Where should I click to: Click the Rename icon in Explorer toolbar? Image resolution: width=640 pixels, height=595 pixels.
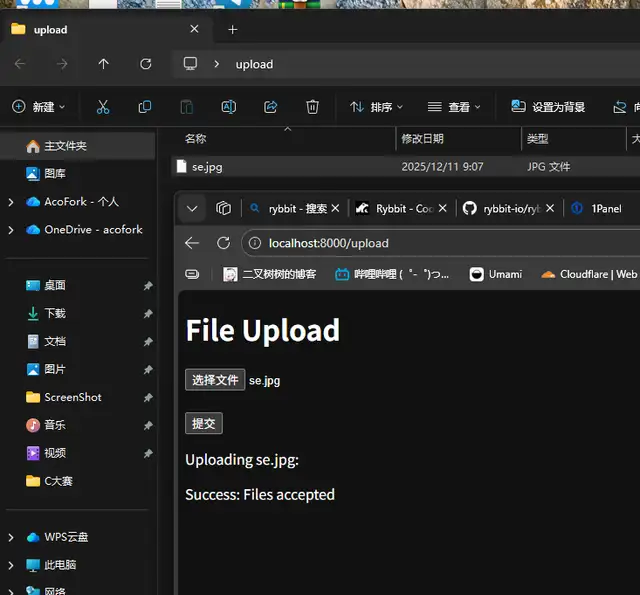click(x=228, y=107)
